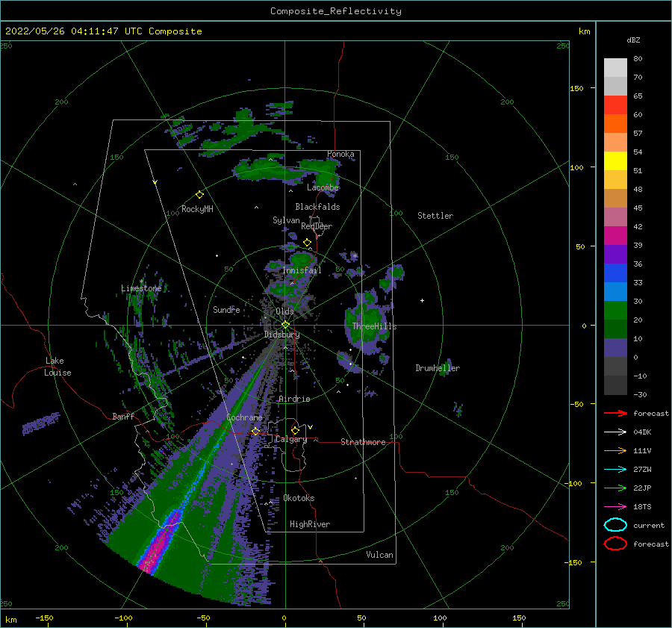Click the magenta 18TS arrow in the legend
Screen dimensions: 672x628
tap(615, 507)
